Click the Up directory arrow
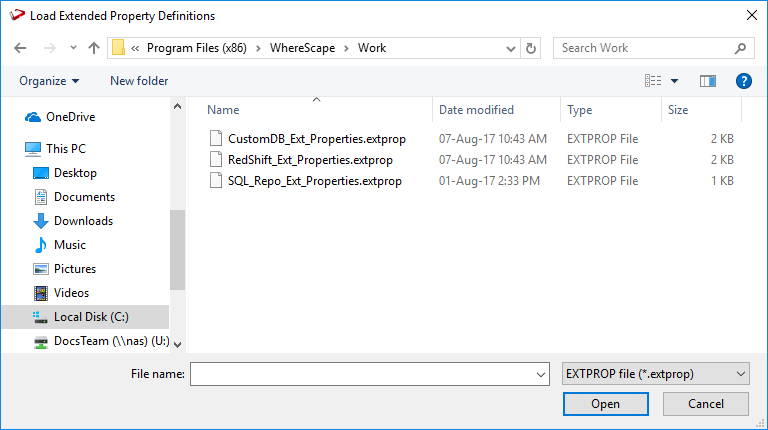Viewport: 768px width, 430px height. tap(94, 48)
